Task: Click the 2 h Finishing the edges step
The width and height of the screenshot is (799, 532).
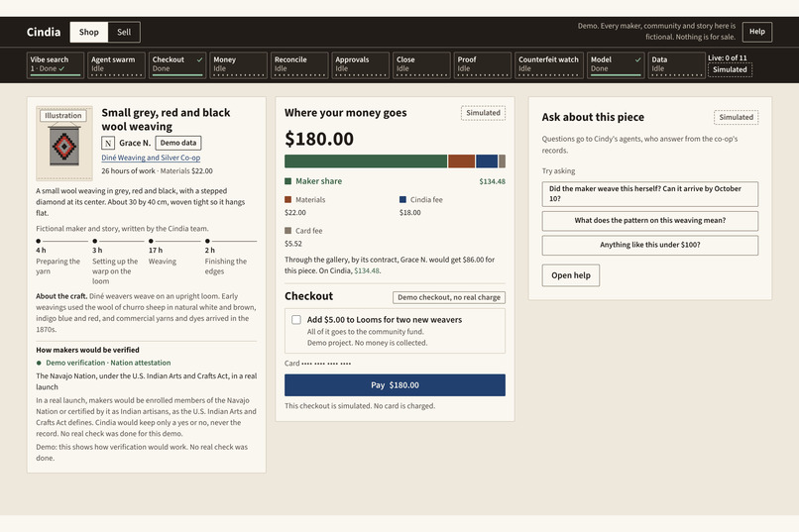Action: [x=231, y=256]
